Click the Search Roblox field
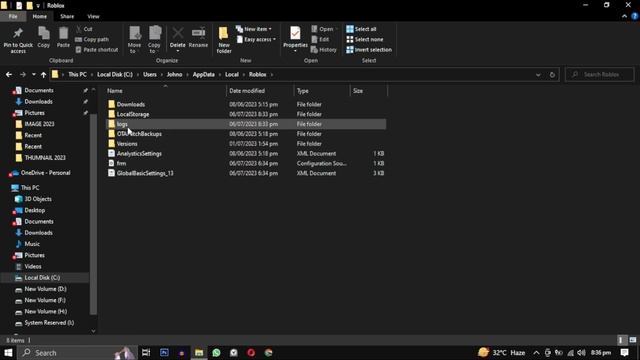Image resolution: width=640 pixels, height=360 pixels. 600,75
